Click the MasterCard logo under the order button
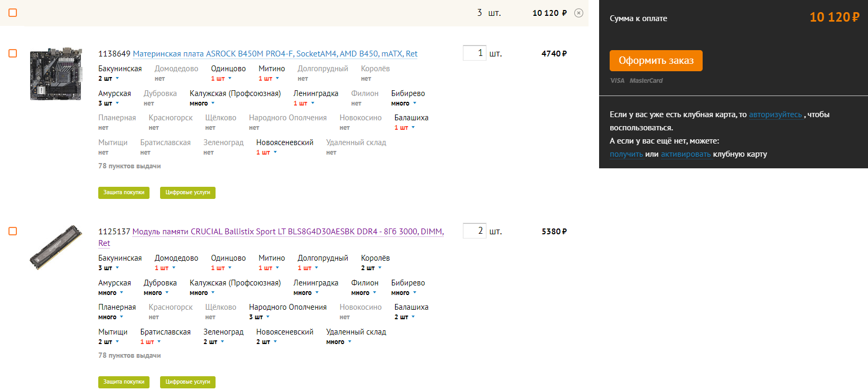 [646, 81]
